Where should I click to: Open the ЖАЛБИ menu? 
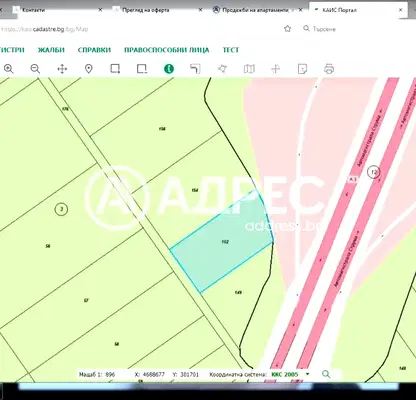coord(51,50)
